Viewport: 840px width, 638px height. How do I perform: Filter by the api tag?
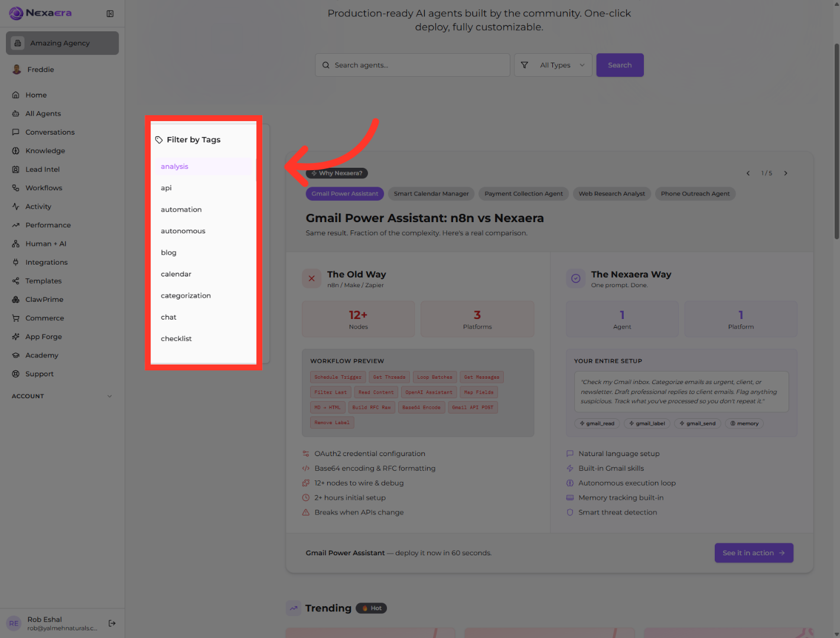click(x=203, y=188)
